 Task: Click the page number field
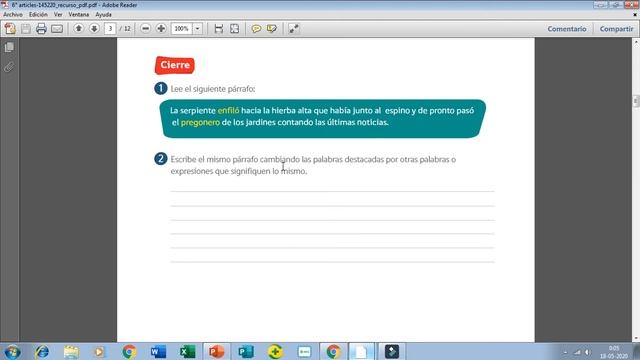click(110, 29)
